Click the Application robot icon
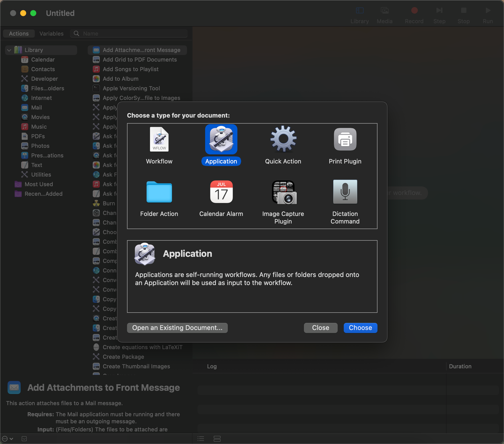504x444 pixels. (x=221, y=139)
